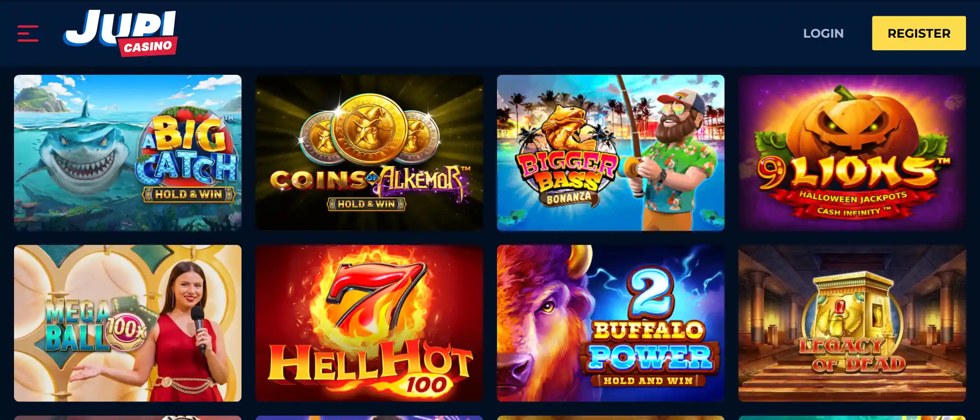The height and width of the screenshot is (420, 980).
Task: Open 9 Lions Halloween Jackpots game
Action: (x=852, y=153)
